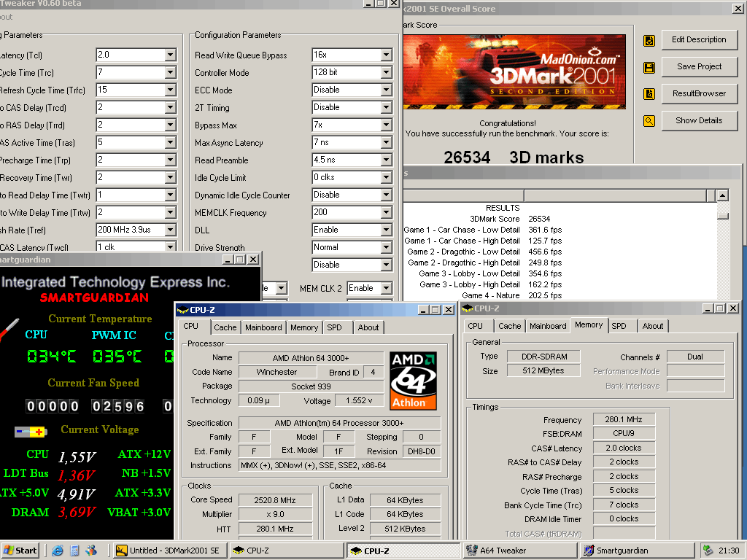The width and height of the screenshot is (747, 560).
Task: Select the Mainboard tab in the right CPU-Z window
Action: (x=548, y=326)
